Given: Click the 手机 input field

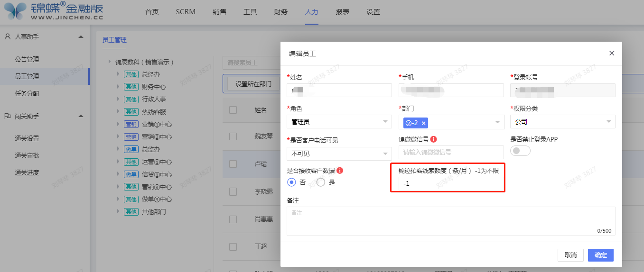Looking at the screenshot, I should (451, 90).
